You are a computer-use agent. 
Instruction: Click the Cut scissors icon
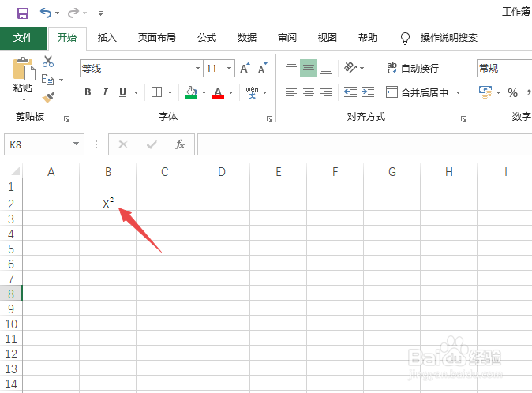tap(48, 62)
